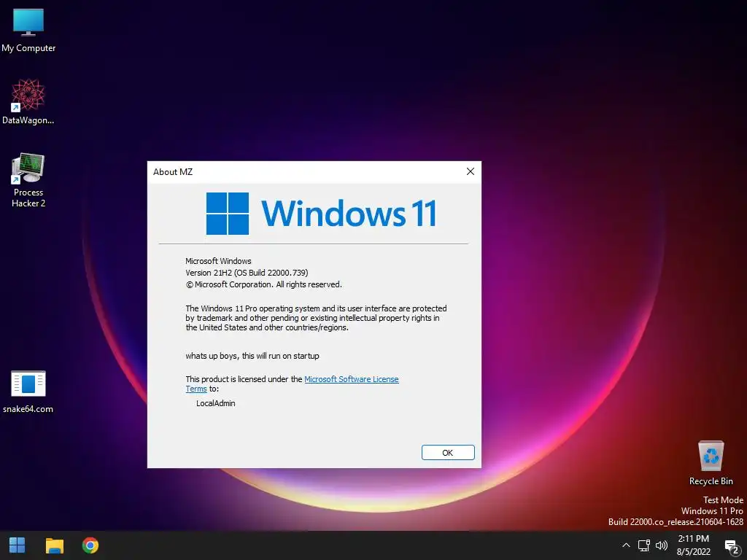This screenshot has height=560, width=747.
Task: Show hidden system tray icons
Action: tap(626, 545)
